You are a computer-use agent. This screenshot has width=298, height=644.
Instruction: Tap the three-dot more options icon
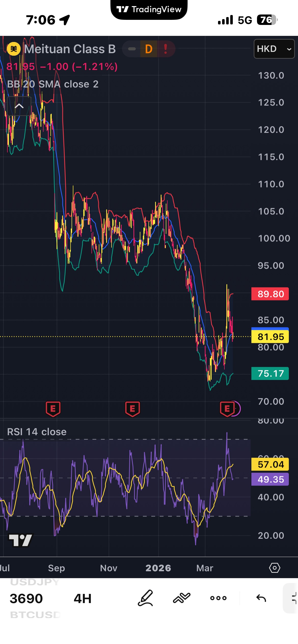point(218,598)
